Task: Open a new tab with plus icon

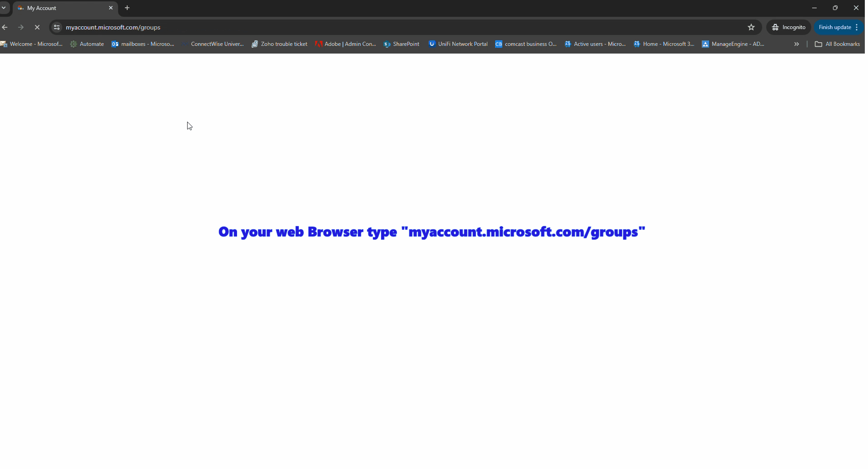Action: coord(128,8)
